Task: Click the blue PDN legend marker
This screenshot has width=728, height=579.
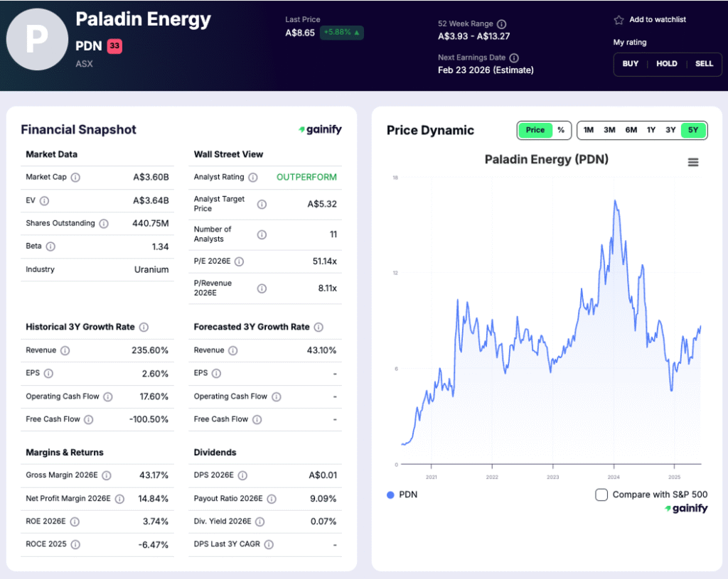Action: pos(390,494)
